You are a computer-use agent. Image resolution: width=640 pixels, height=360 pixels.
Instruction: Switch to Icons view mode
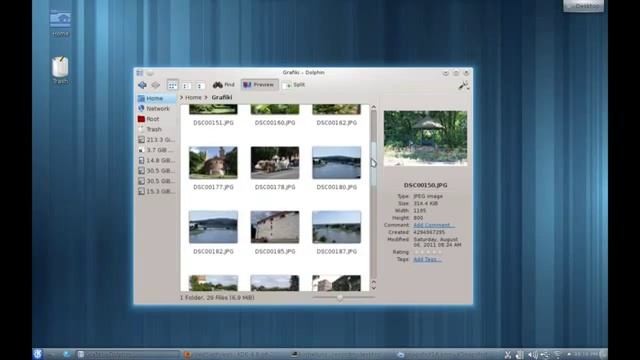pos(173,85)
